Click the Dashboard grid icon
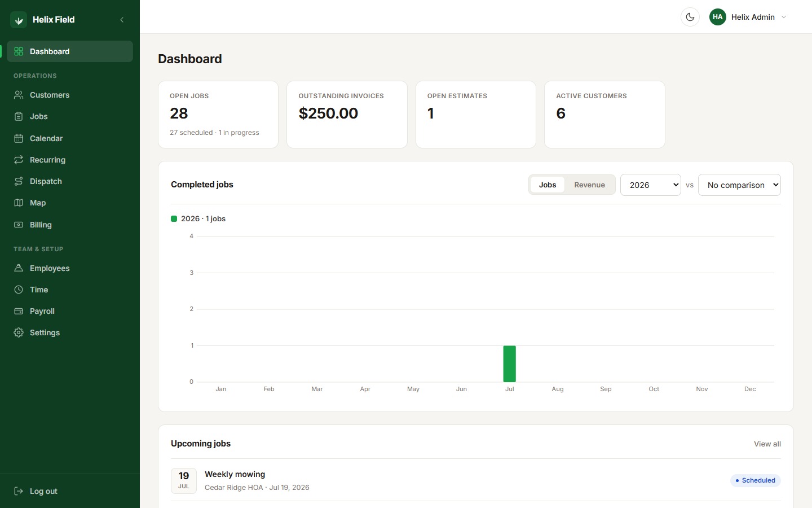Image resolution: width=812 pixels, height=508 pixels. point(19,51)
